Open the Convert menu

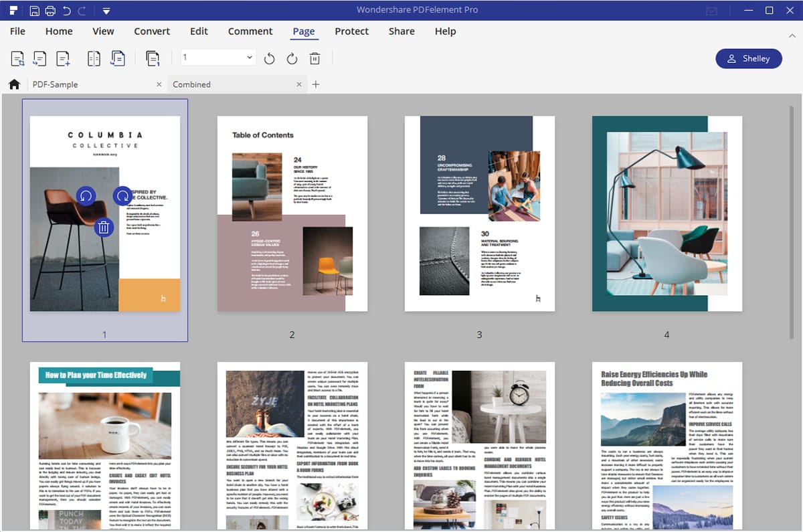152,31
